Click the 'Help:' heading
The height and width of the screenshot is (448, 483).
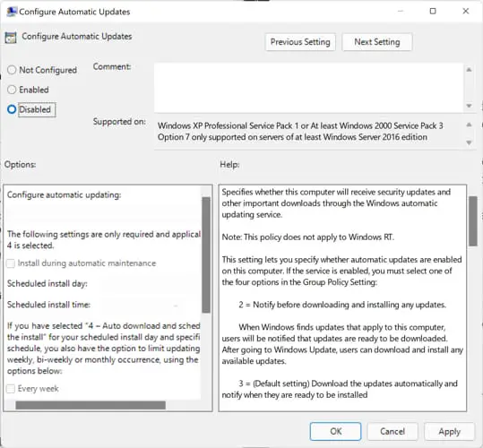point(229,165)
